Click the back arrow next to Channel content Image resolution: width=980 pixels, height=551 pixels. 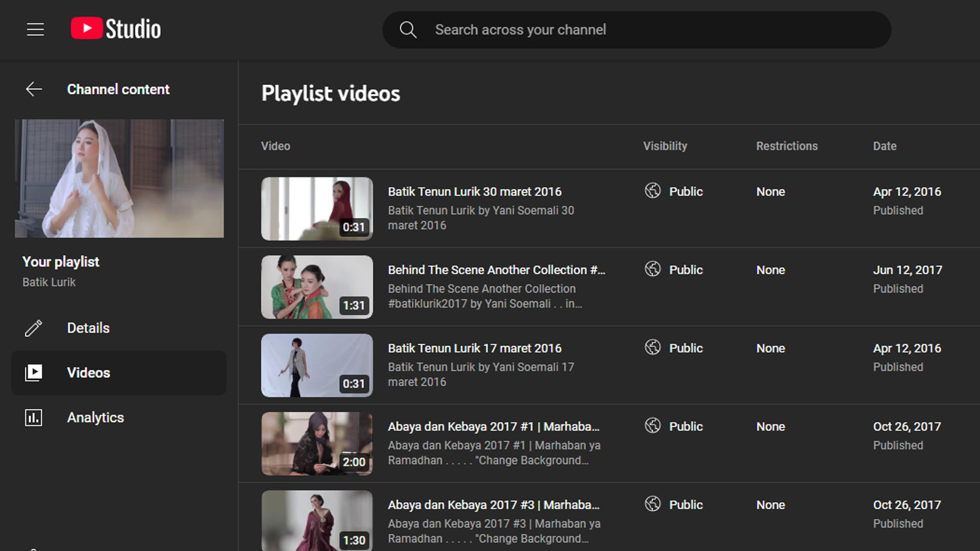click(34, 89)
